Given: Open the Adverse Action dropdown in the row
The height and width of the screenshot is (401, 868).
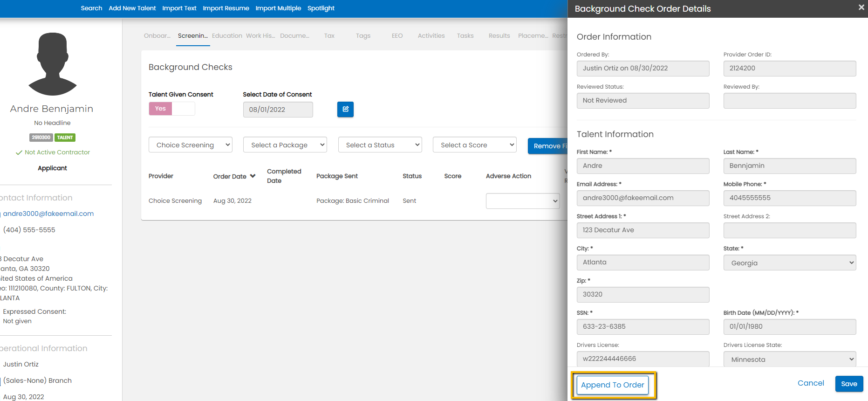Looking at the screenshot, I should [523, 201].
